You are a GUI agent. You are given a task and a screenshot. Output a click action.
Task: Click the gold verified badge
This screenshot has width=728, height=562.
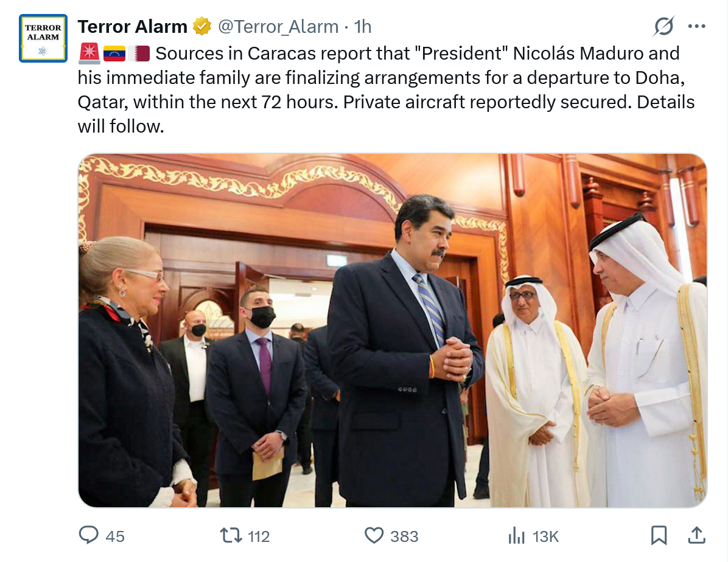(x=202, y=27)
